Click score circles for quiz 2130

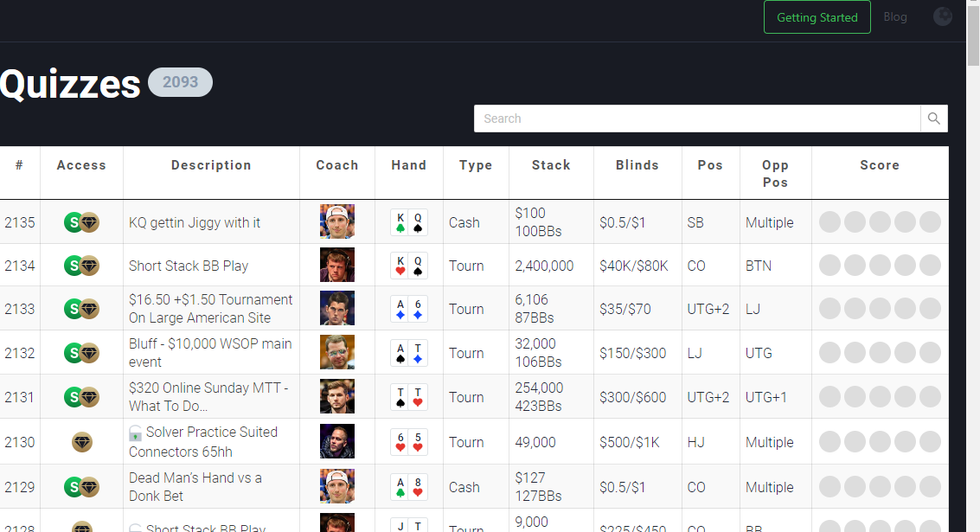(880, 441)
